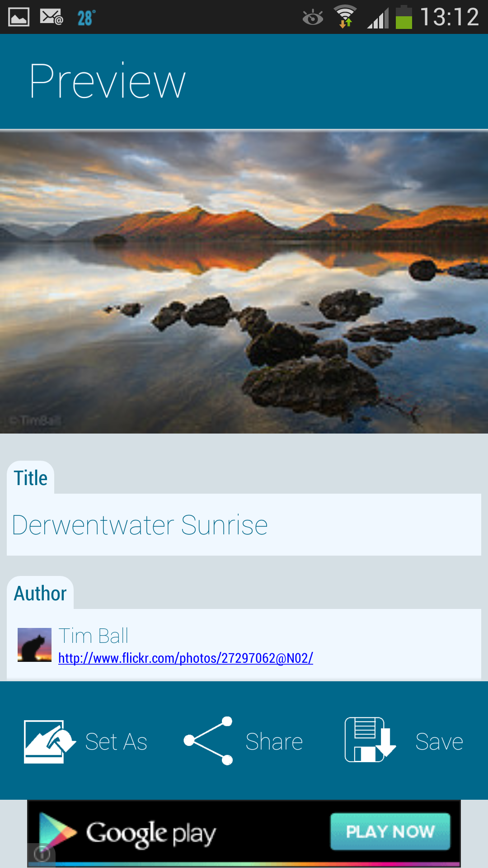
Task: Tap the Smart Stay eye icon
Action: pos(313,18)
